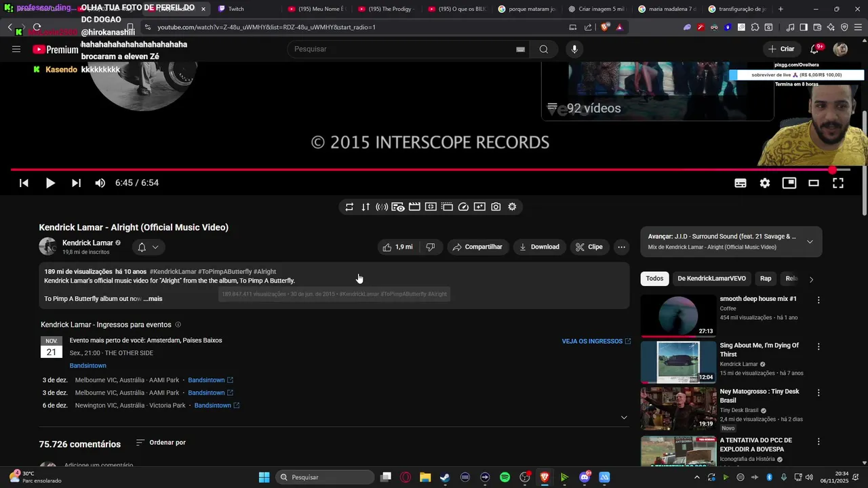Click the pop-up player dotted window icon

tap(447, 207)
